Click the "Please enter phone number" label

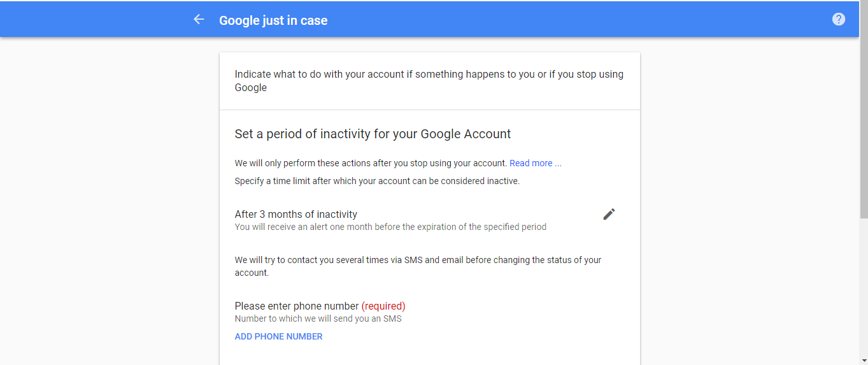tap(297, 306)
